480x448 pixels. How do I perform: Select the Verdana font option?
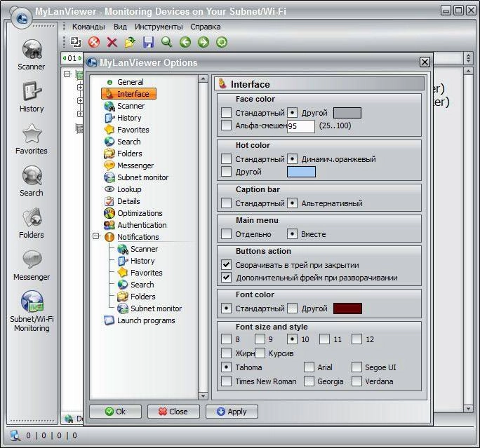pos(356,381)
